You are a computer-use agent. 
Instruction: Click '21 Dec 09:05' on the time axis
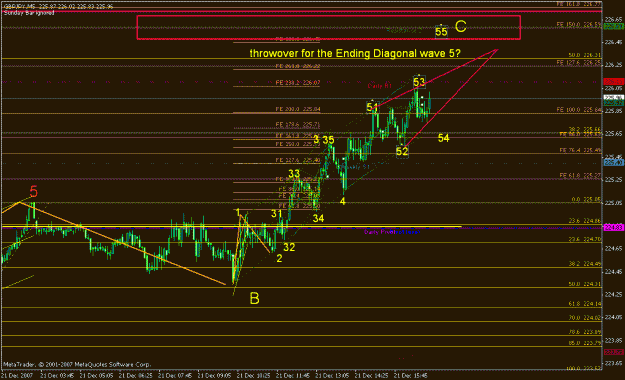pyautogui.click(x=214, y=376)
